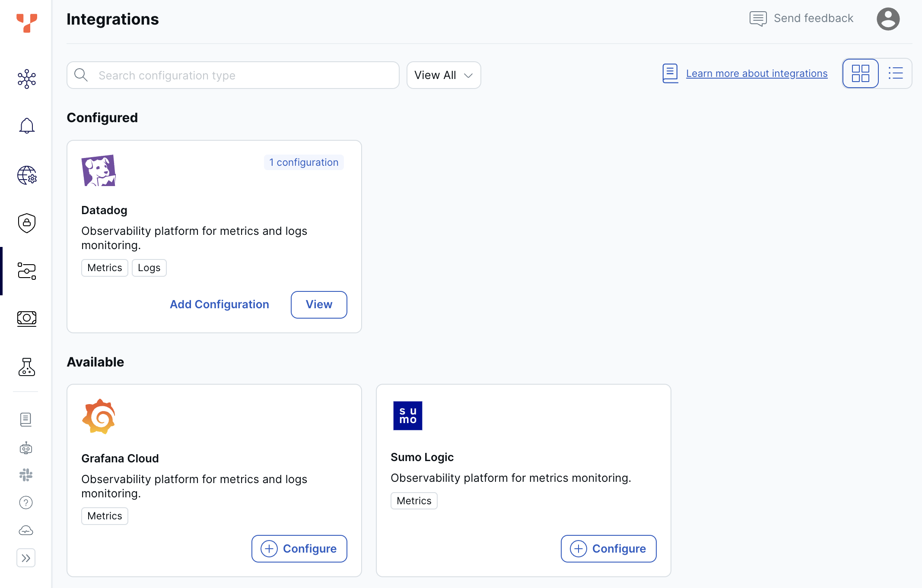The width and height of the screenshot is (922, 588).
Task: Open Learn more about integrations link
Action: click(x=757, y=73)
